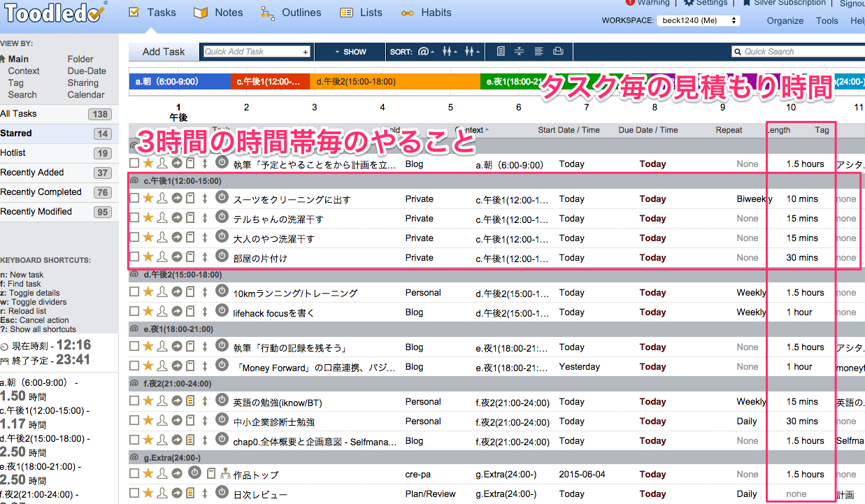Tick the checkbox for 日次レビュー task
This screenshot has height=504, width=865.
pos(134,494)
